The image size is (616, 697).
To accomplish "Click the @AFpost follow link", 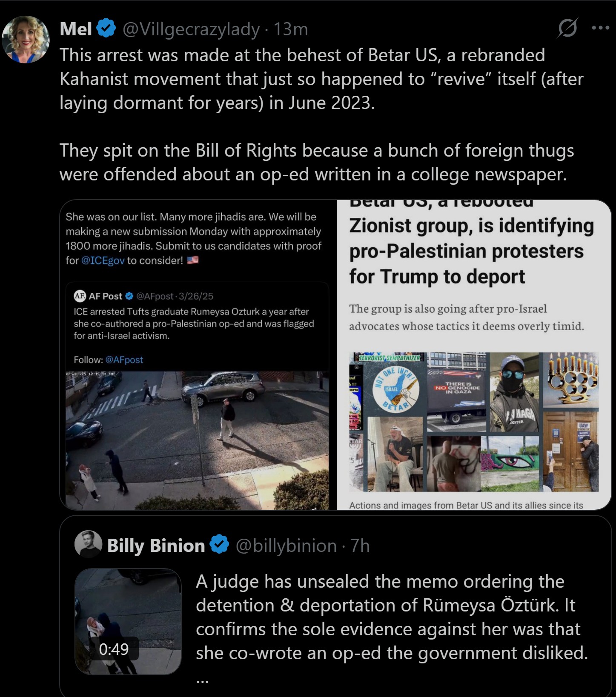I will 124,360.
